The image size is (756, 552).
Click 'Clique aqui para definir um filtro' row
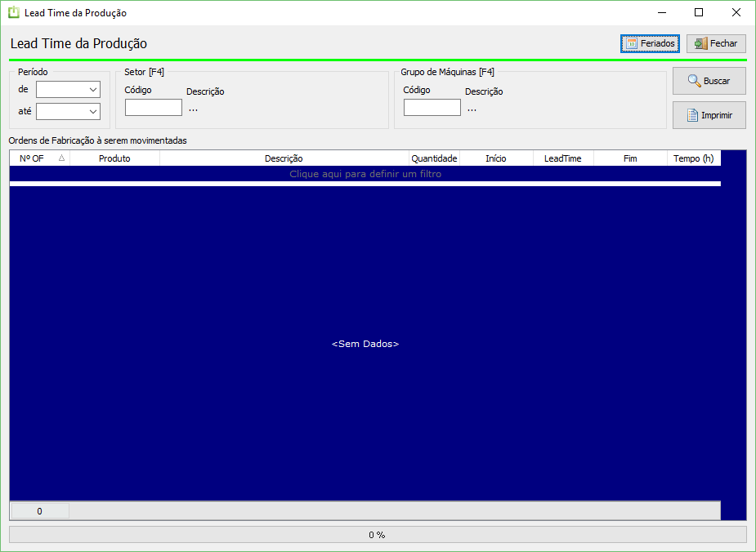tap(365, 174)
